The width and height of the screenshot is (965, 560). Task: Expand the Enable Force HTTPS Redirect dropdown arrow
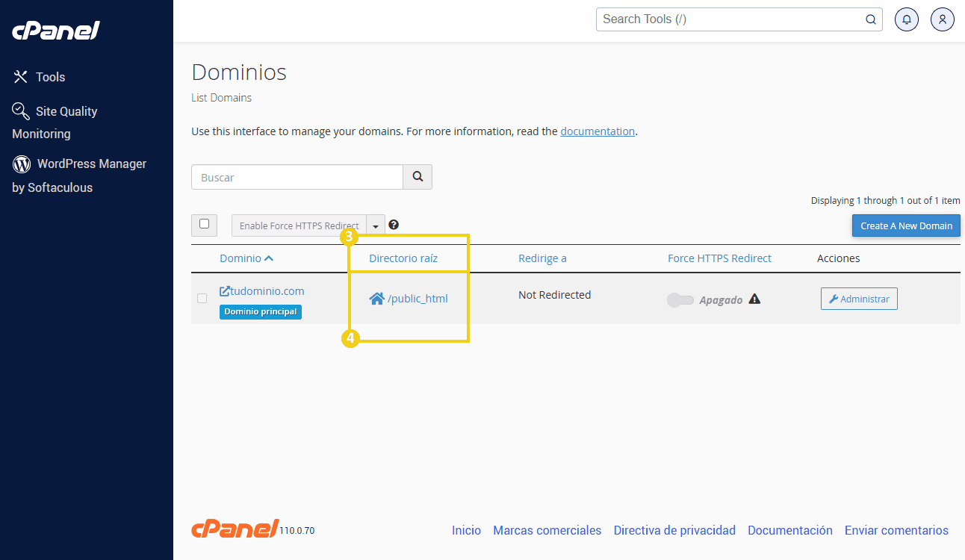(376, 225)
